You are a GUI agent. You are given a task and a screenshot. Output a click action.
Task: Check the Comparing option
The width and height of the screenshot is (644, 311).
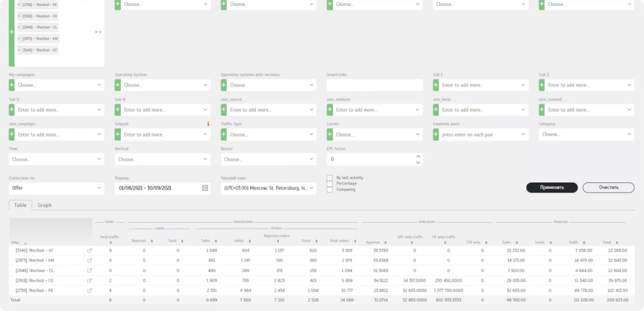(329, 190)
